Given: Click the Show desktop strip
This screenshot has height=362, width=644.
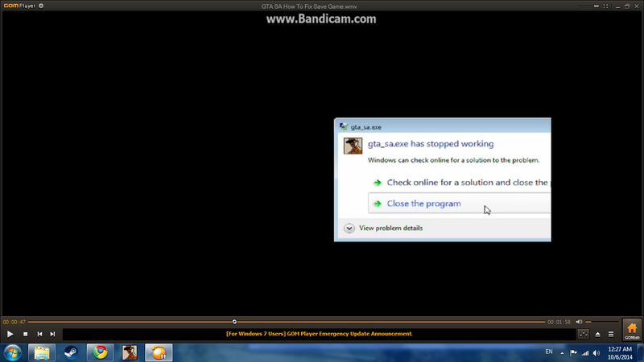Looking at the screenshot, I should click(641, 353).
